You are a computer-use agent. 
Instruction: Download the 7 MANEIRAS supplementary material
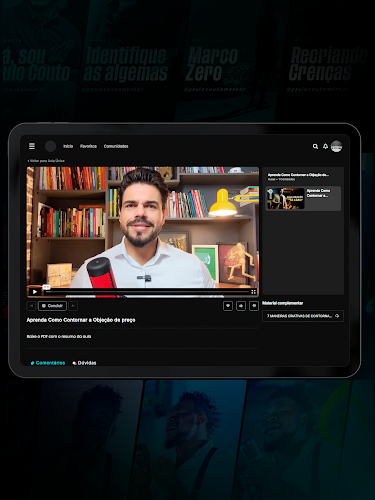(x=303, y=316)
